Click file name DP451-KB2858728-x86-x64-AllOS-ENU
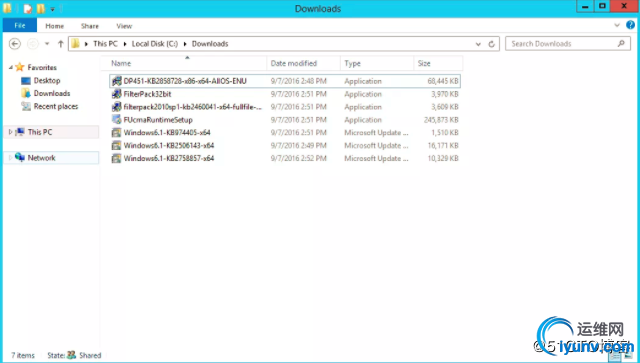640x363 pixels. (185, 81)
